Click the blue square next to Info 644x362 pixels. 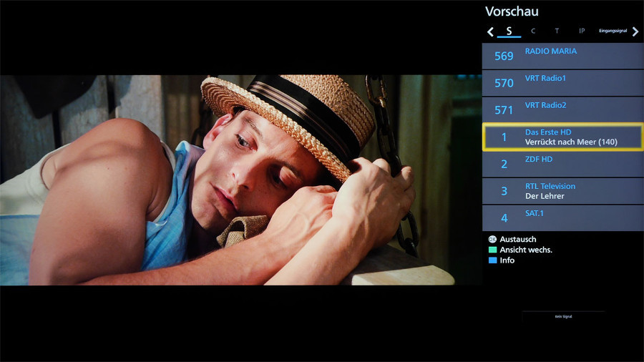(x=492, y=260)
